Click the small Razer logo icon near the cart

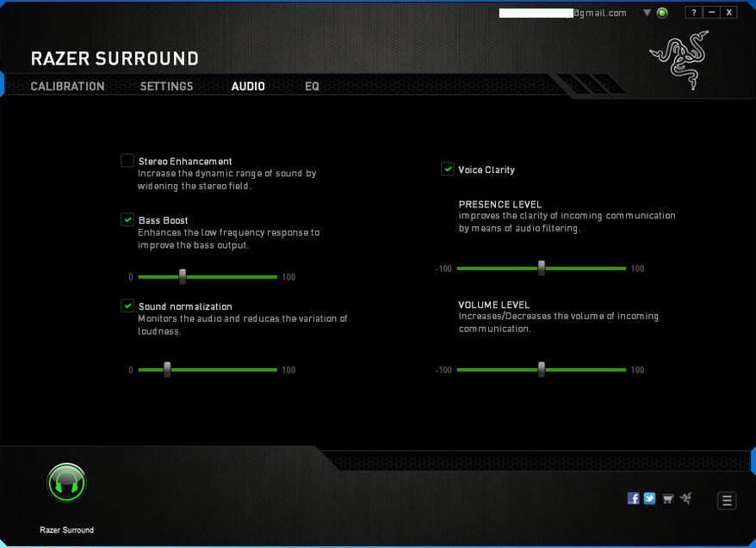(686, 498)
